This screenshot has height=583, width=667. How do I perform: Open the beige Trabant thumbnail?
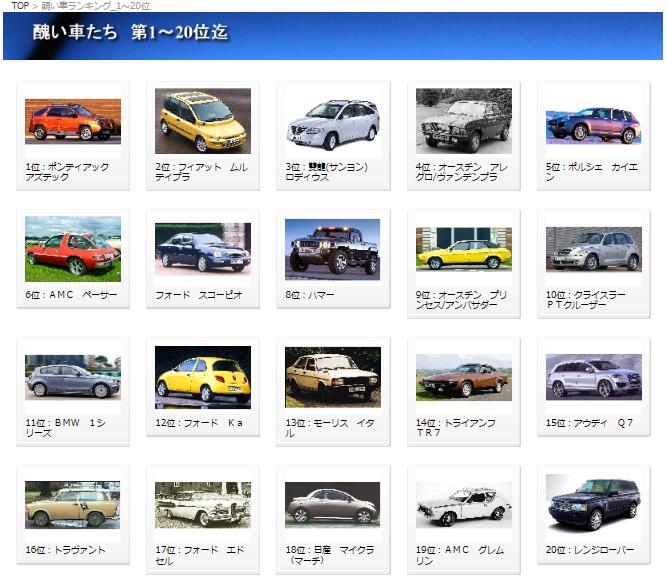tap(73, 505)
